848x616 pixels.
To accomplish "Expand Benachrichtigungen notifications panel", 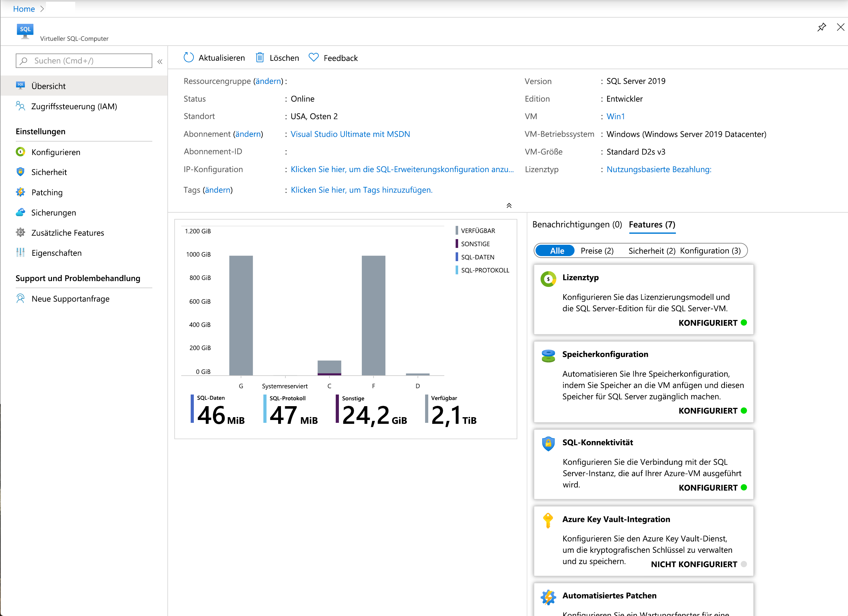I will (577, 224).
